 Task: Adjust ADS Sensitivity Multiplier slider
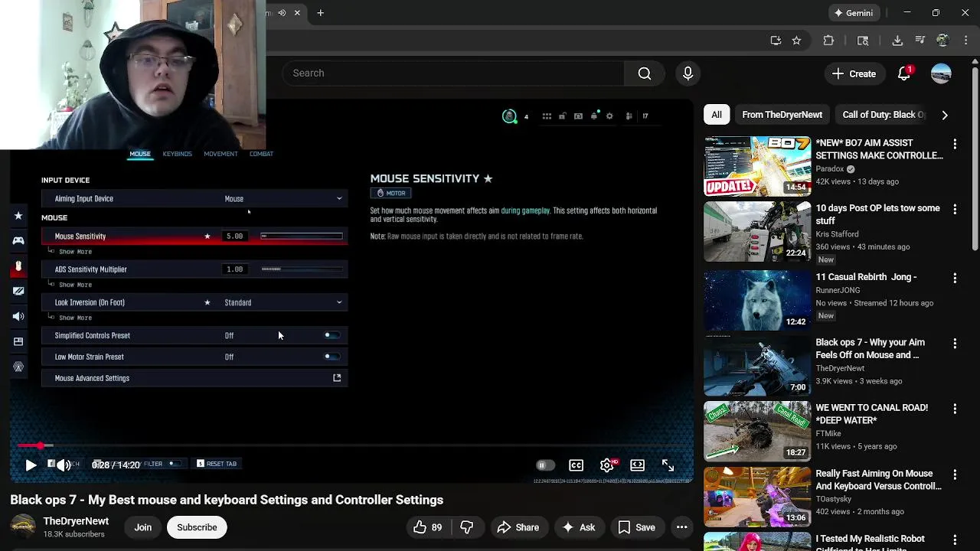pyautogui.click(x=302, y=269)
